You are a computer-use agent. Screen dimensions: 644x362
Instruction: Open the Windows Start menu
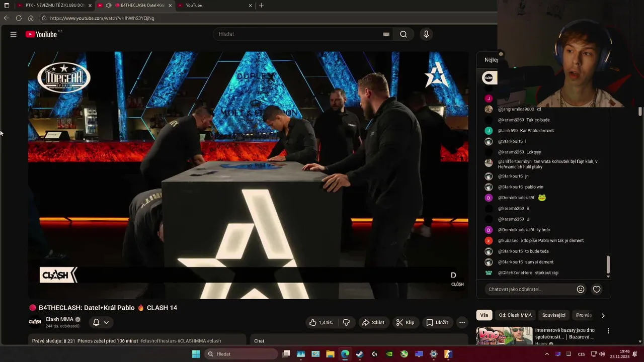click(196, 354)
